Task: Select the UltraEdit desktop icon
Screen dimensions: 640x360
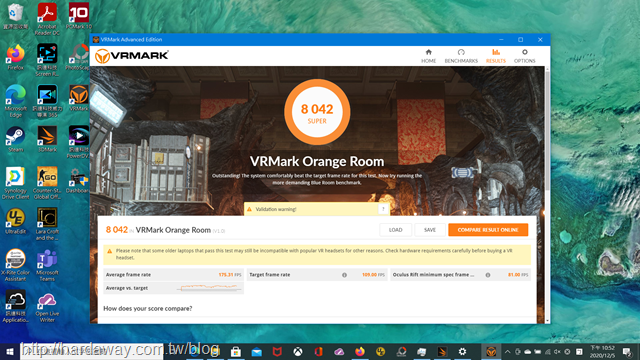Action: pos(16,221)
